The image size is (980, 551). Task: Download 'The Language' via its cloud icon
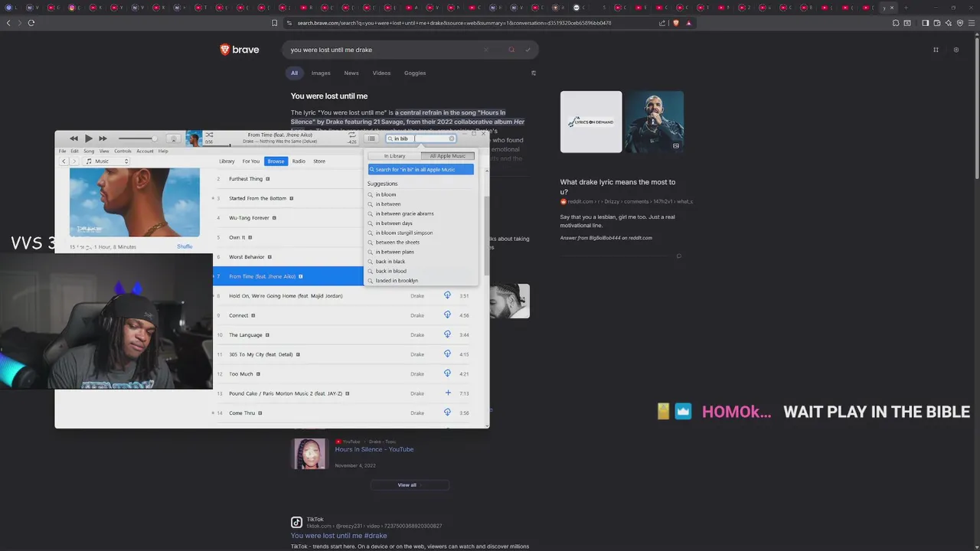[448, 334]
